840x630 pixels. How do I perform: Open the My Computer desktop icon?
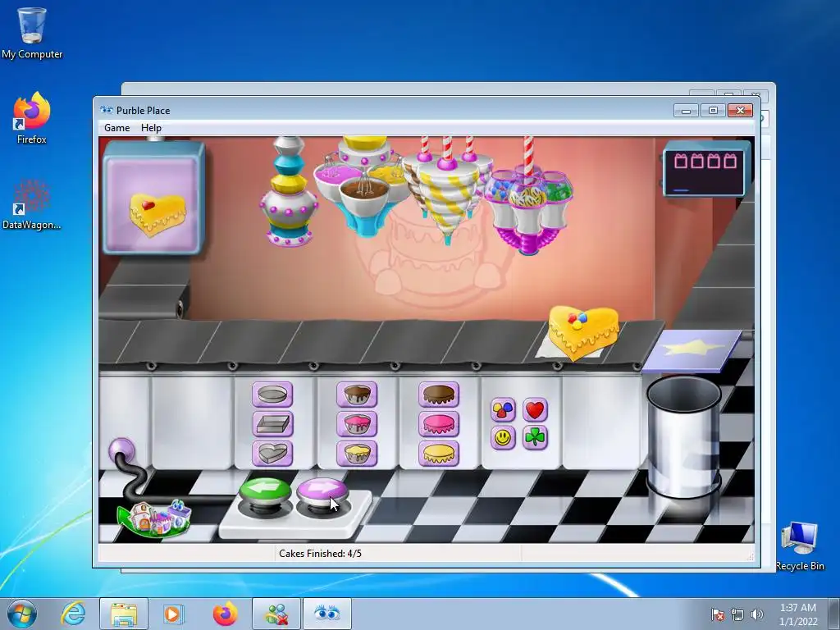coord(32,33)
